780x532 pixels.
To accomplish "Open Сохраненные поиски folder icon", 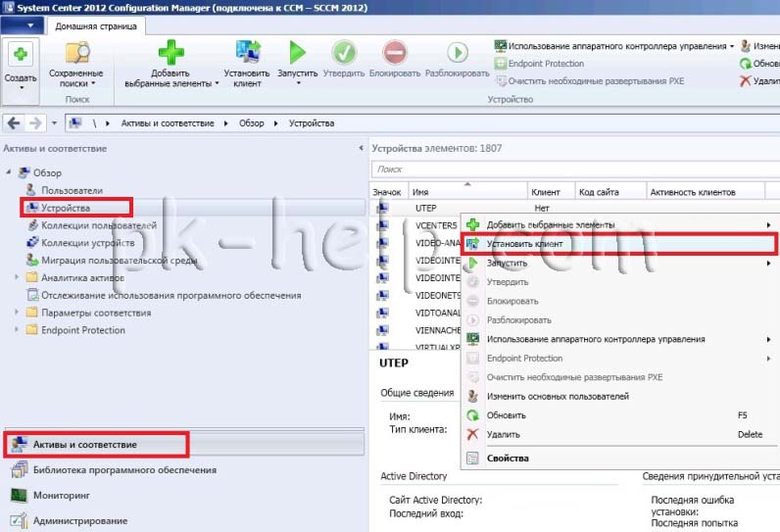I will (77, 53).
